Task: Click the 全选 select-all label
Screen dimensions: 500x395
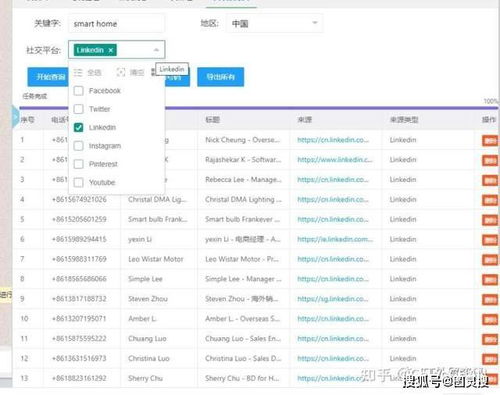Action: coord(94,72)
